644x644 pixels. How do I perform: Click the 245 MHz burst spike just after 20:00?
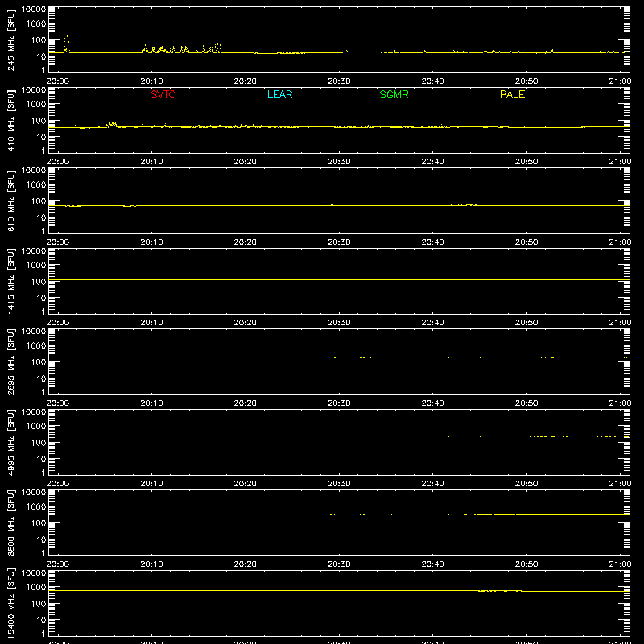67,43
